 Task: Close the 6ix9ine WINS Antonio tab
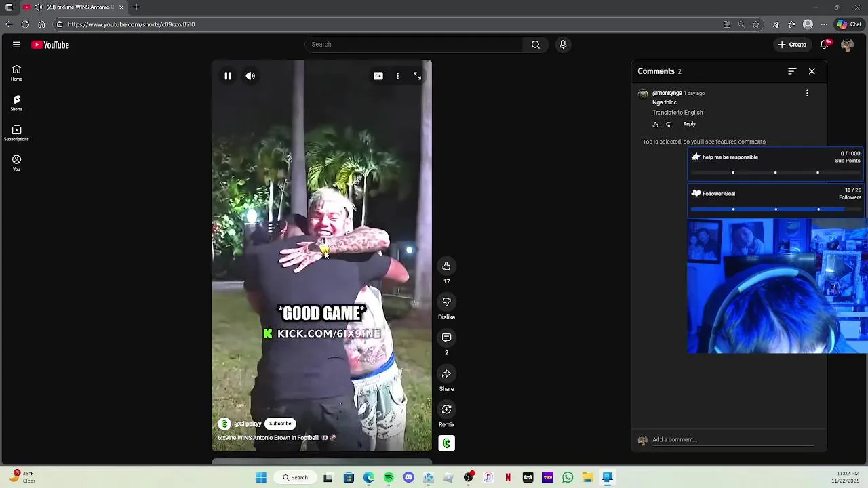[121, 7]
